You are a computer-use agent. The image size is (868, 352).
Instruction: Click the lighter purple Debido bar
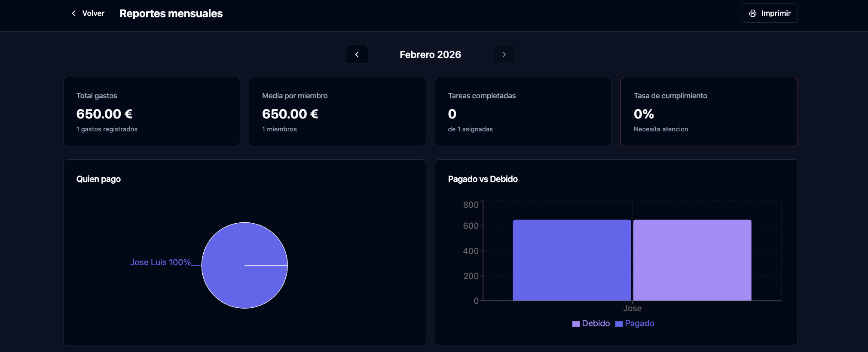tap(692, 260)
